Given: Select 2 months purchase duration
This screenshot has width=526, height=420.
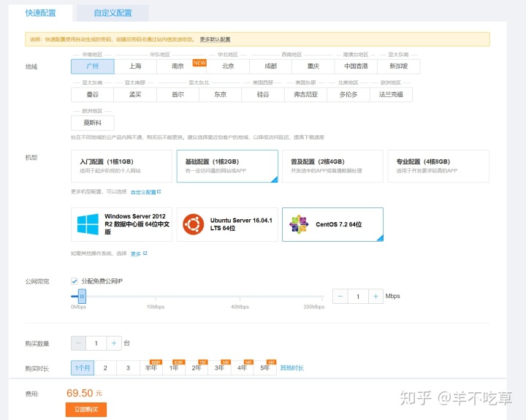Looking at the screenshot, I should point(105,368).
